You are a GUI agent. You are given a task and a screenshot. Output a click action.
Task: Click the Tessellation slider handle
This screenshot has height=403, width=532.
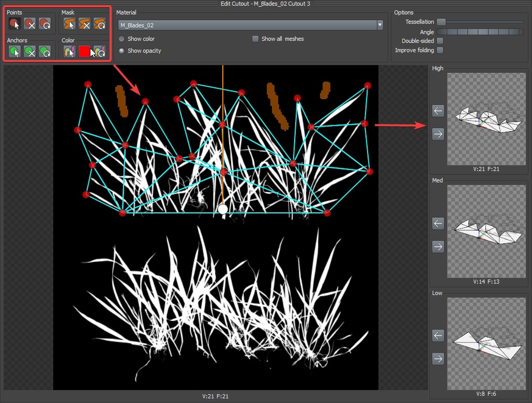tap(441, 22)
